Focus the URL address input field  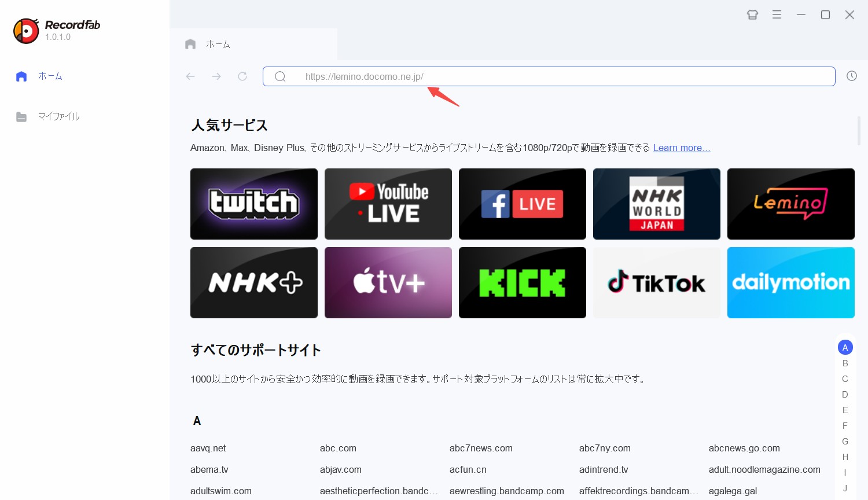(x=549, y=76)
